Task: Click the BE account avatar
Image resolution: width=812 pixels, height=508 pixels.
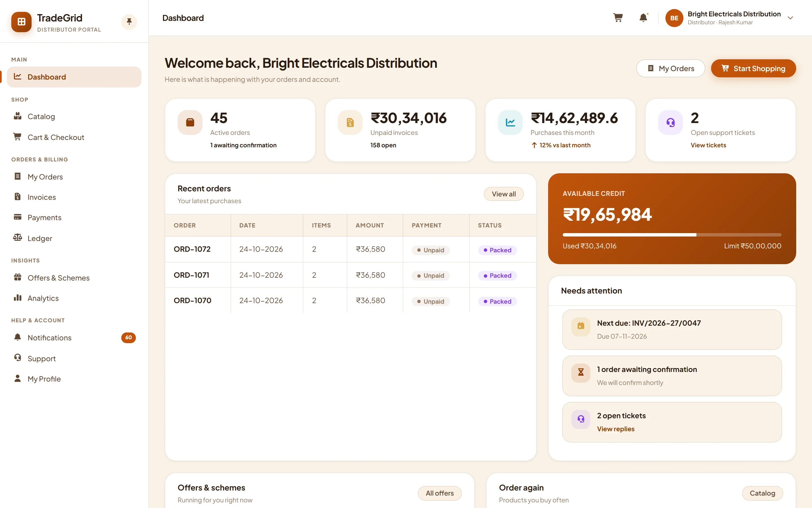Action: pos(674,18)
